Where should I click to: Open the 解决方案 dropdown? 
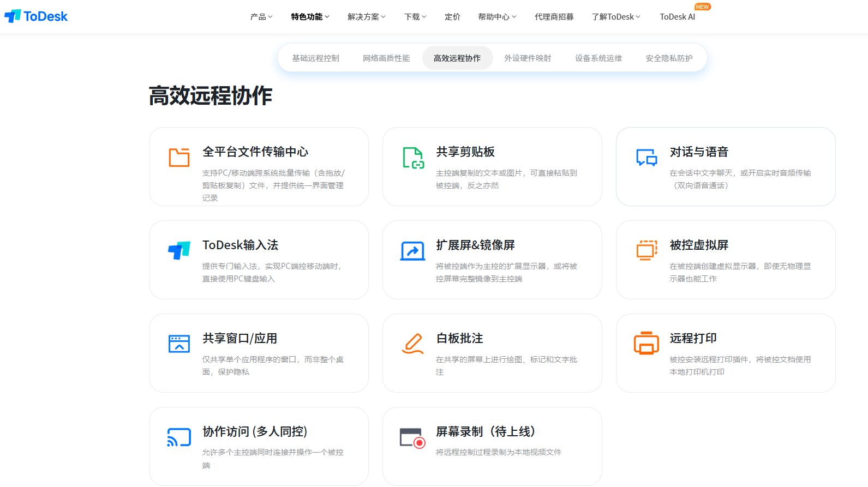pos(366,17)
